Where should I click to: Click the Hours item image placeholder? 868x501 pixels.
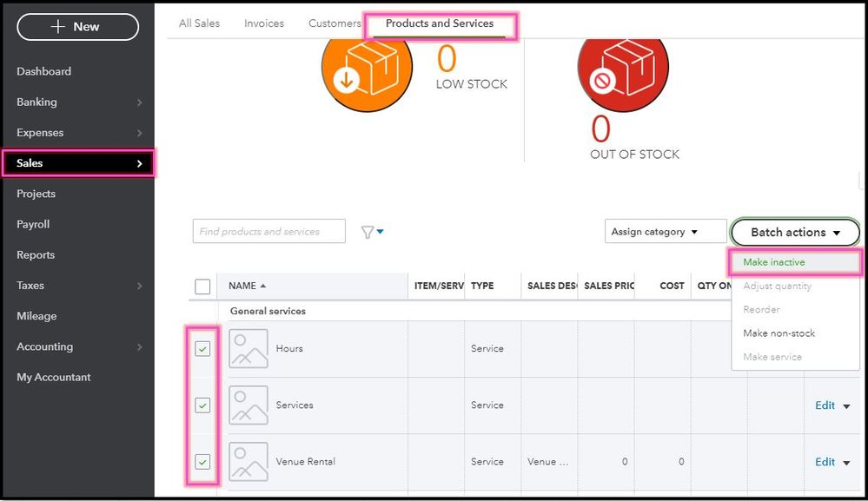pos(248,348)
